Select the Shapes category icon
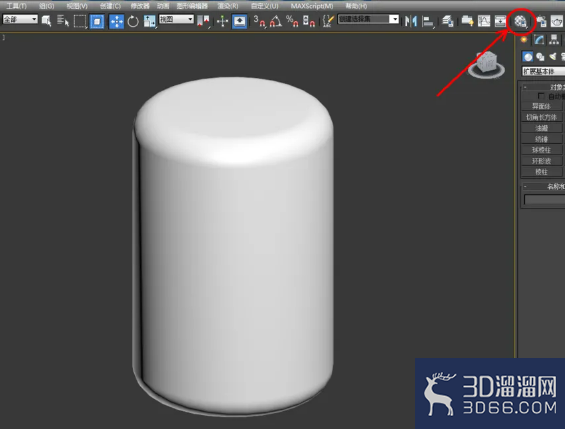The height and width of the screenshot is (429, 565). (540, 57)
